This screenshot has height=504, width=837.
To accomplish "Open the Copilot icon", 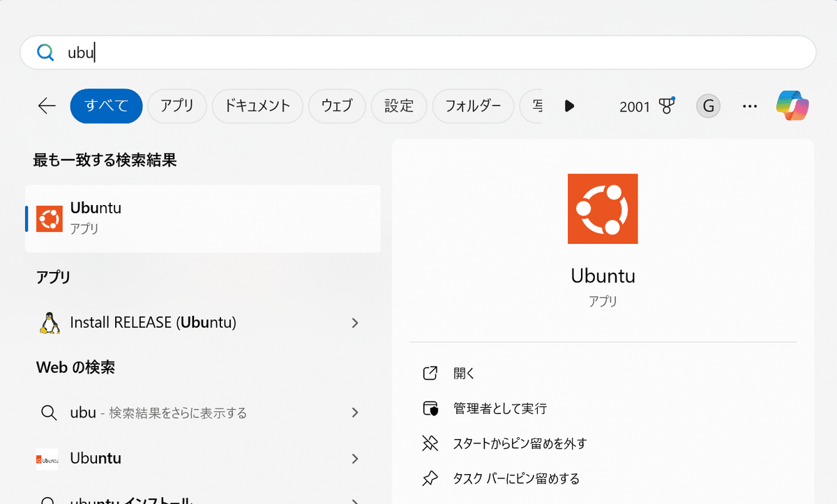I will tap(792, 106).
